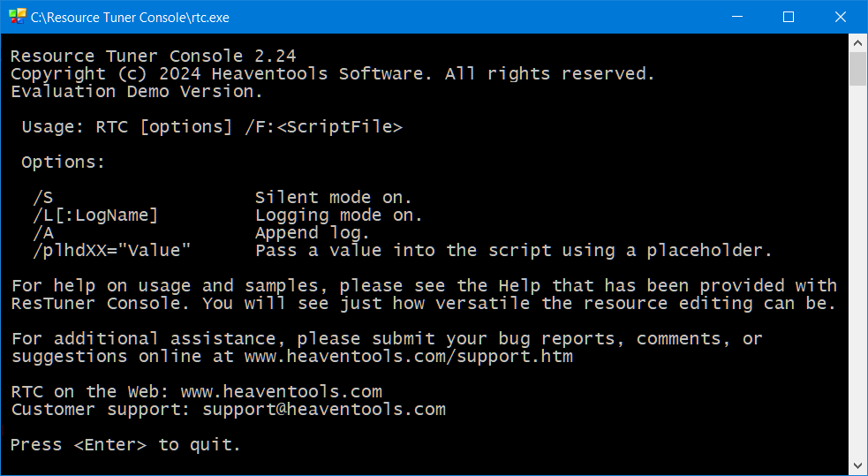Click the /plhdXX="Value" placeholder option
Screen dimensions: 868x476
pyautogui.click(x=111, y=251)
